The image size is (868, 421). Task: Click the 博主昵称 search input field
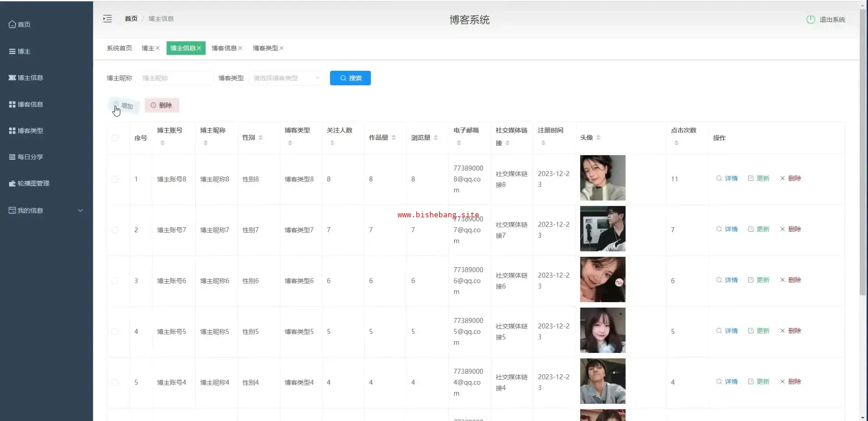point(176,78)
